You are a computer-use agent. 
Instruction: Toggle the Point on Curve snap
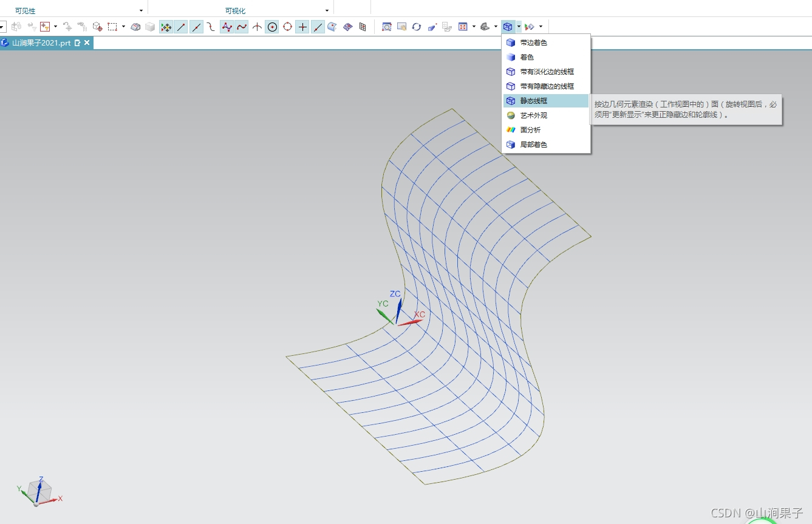318,27
